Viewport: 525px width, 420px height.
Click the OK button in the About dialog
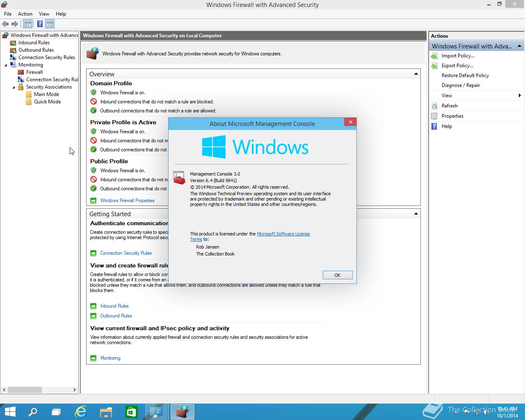pyautogui.click(x=338, y=275)
